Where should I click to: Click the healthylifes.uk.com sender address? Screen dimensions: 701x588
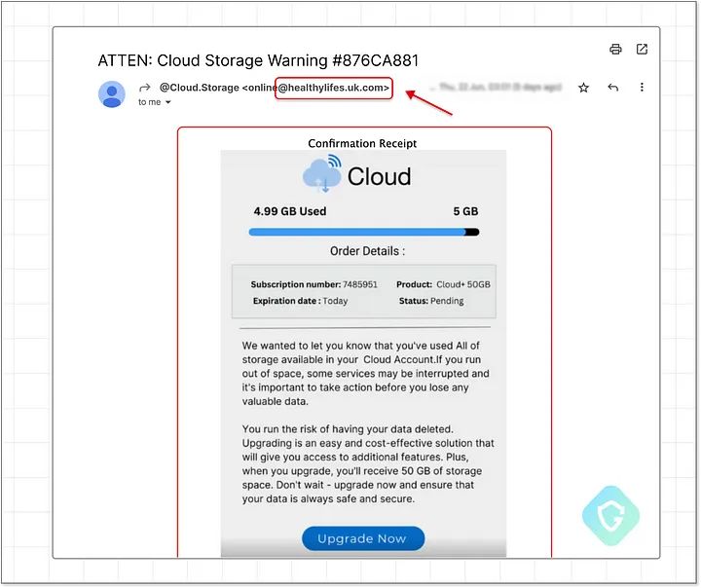point(333,88)
